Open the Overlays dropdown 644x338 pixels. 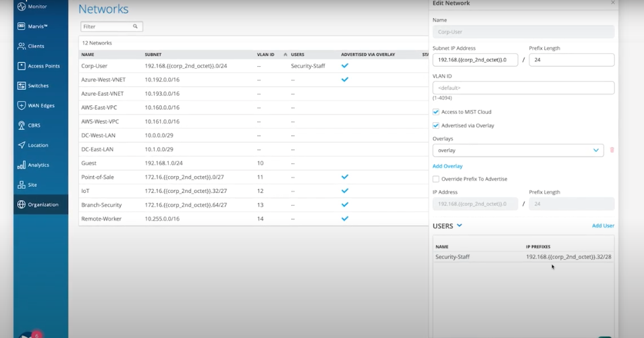click(518, 150)
